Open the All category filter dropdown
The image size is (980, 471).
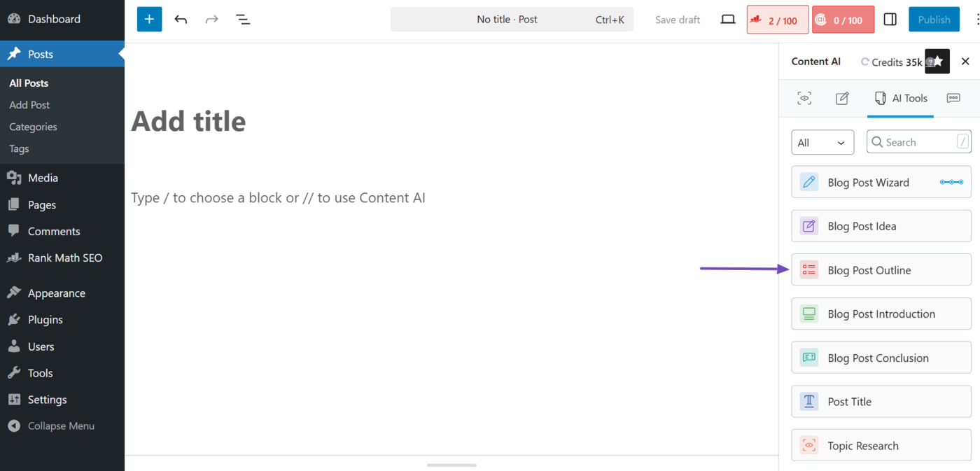coord(822,142)
